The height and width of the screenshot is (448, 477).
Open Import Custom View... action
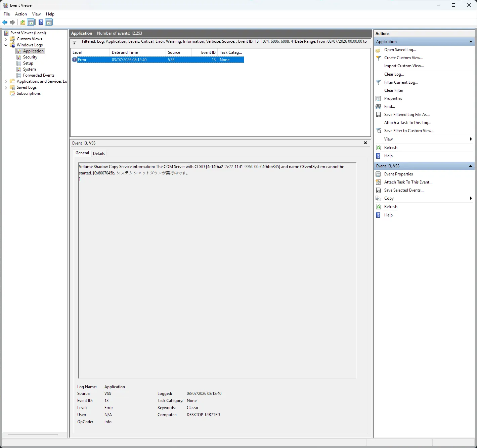(x=404, y=66)
